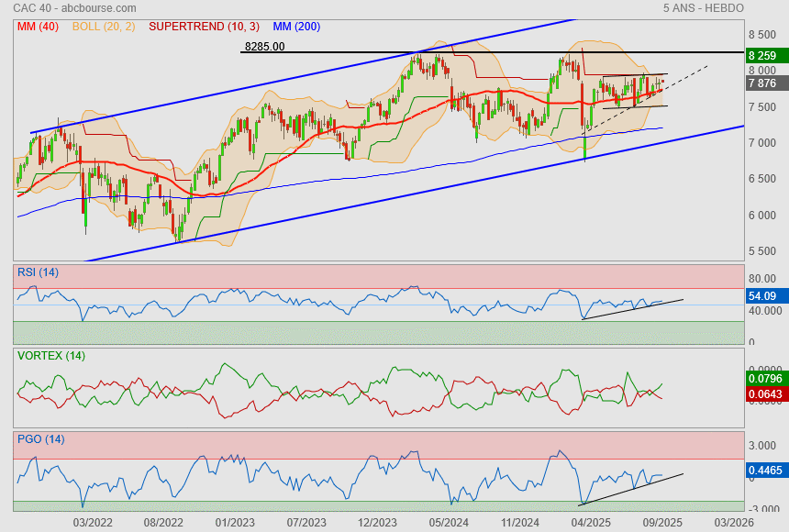Click the 5 ANS - HEBDO timeframe label
Viewport: 789px width, 532px height.
tap(703, 8)
